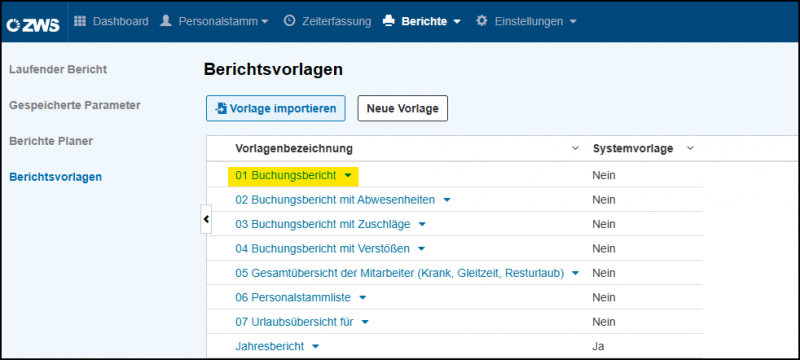
Task: Expand the 07 Urlaubsübersicht für dropdown arrow
Action: pyautogui.click(x=365, y=322)
